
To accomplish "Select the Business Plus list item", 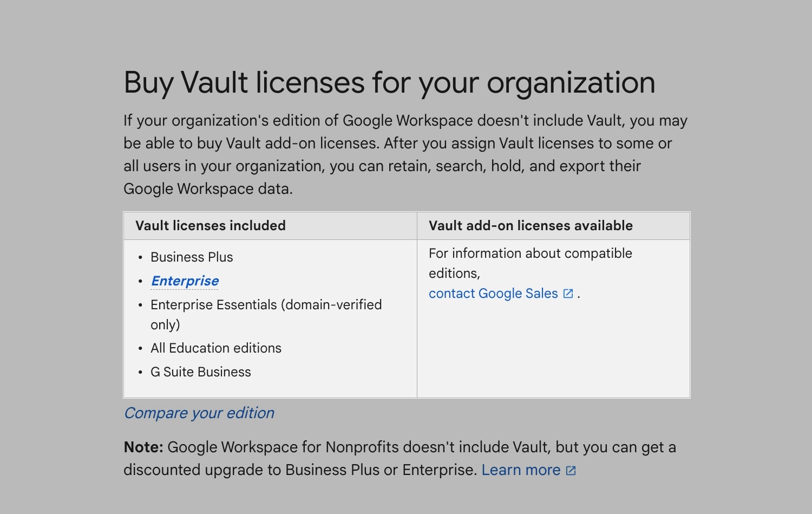I will click(x=191, y=257).
